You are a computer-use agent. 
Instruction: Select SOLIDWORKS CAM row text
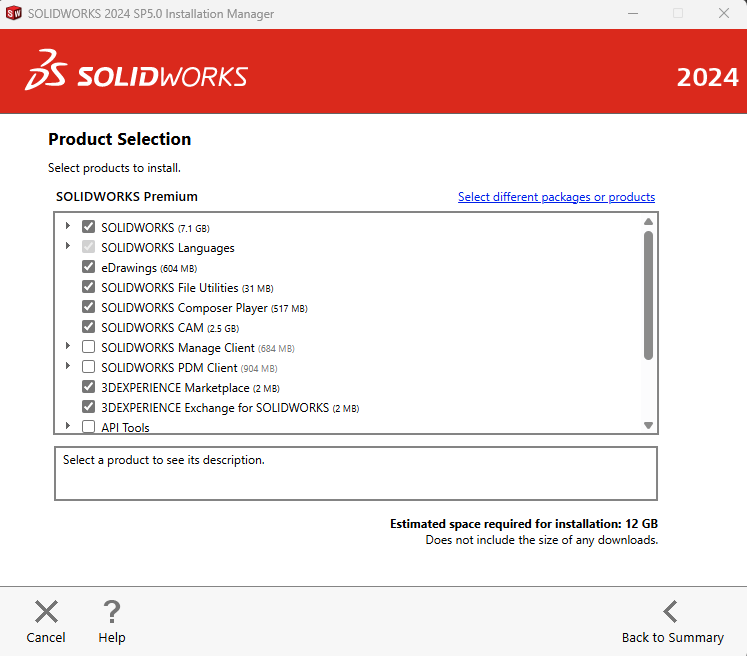(x=170, y=328)
